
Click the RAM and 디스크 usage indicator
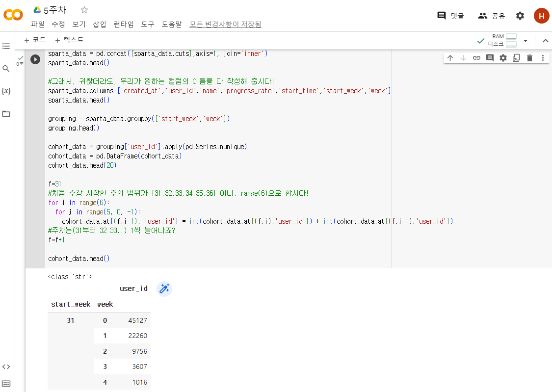tap(502, 40)
